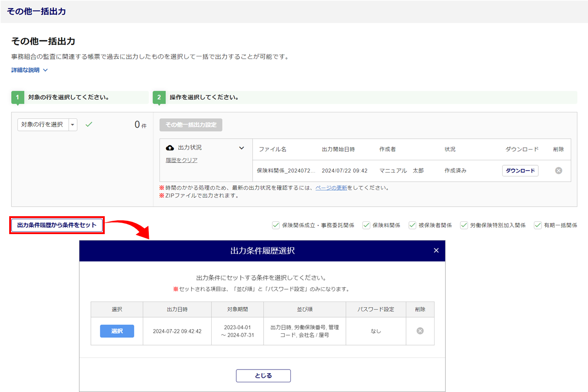Uncheck the 有期一括関係 checkbox
The height and width of the screenshot is (392, 588).
click(x=537, y=225)
